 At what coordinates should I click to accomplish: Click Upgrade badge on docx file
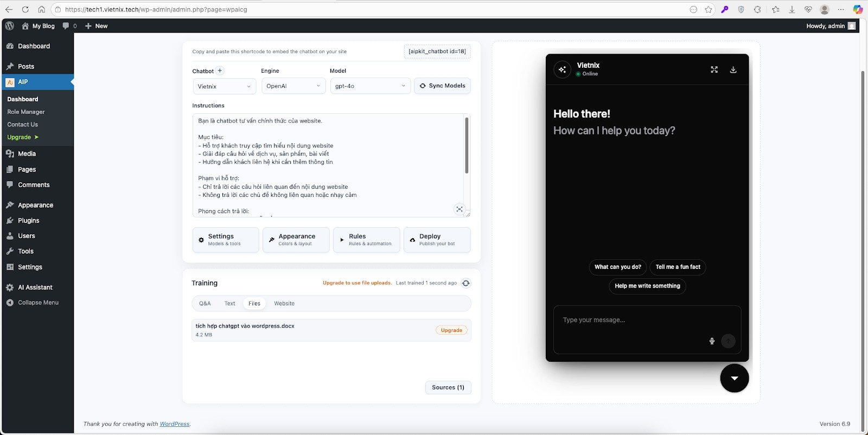[x=451, y=330]
